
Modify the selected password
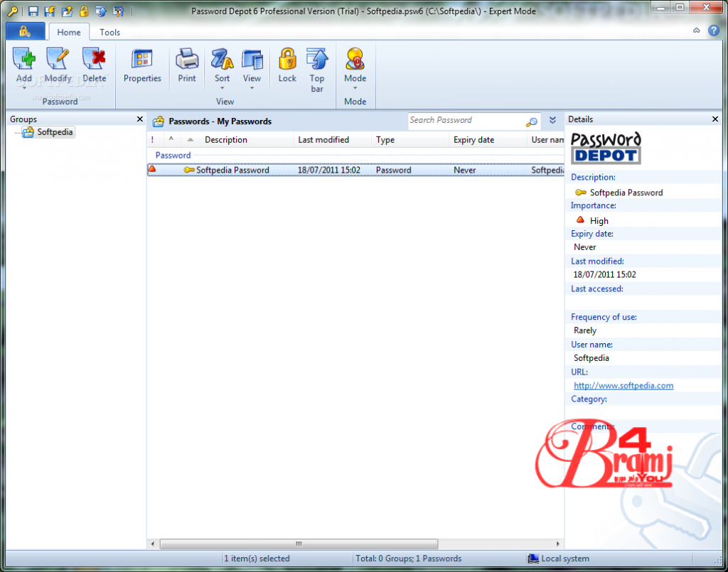tap(58, 65)
